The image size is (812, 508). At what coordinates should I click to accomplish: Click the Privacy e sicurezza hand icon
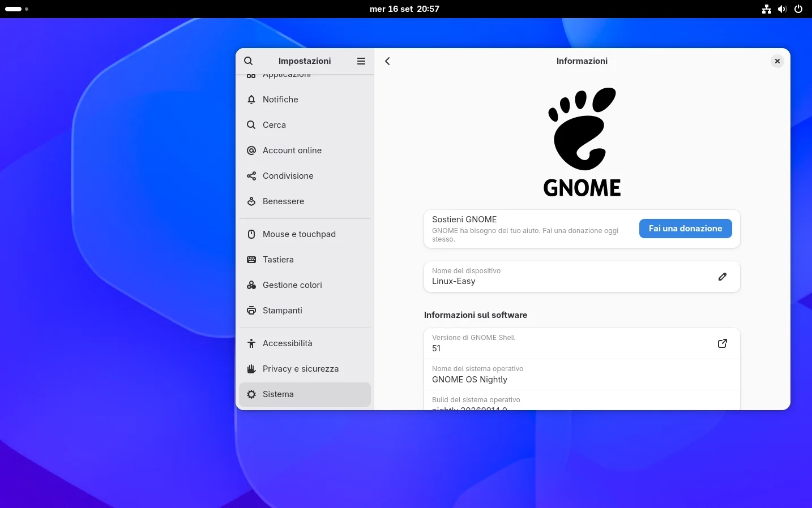pyautogui.click(x=251, y=369)
